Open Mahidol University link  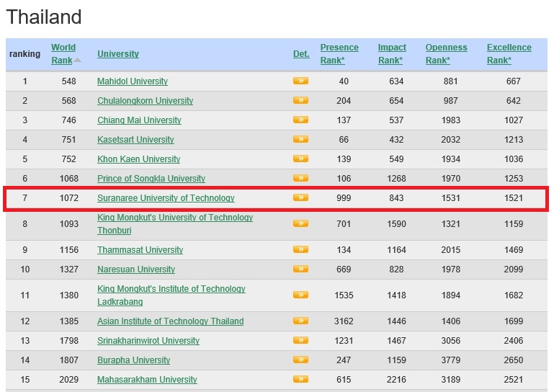tap(133, 81)
